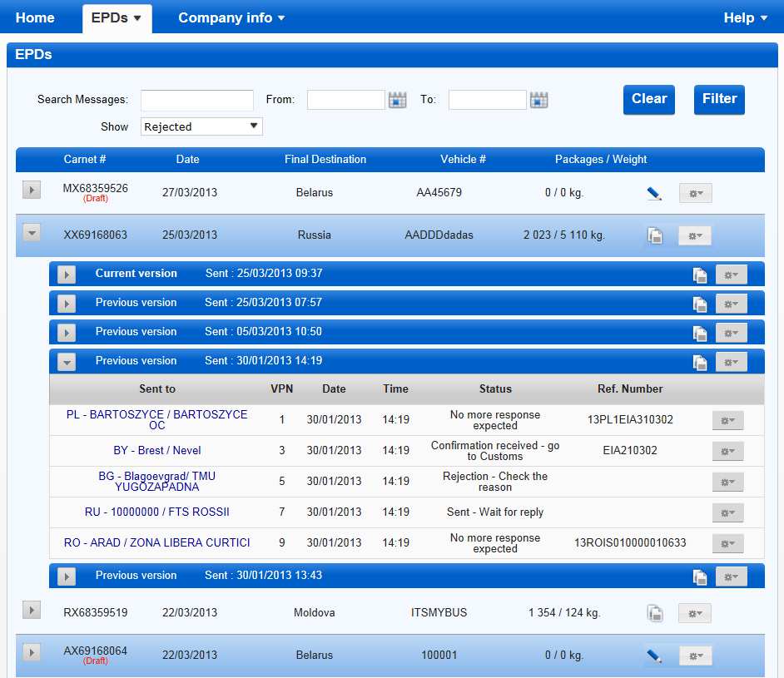Copy the Current version sent 25/03/2013 09:37
This screenshot has width=784, height=678.
(700, 275)
